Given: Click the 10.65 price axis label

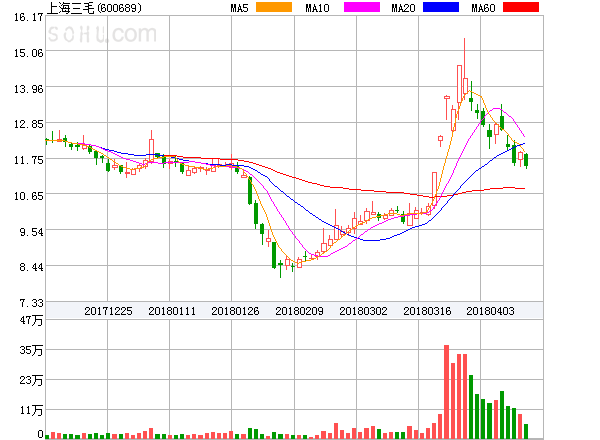Looking at the screenshot, I should tap(29, 196).
